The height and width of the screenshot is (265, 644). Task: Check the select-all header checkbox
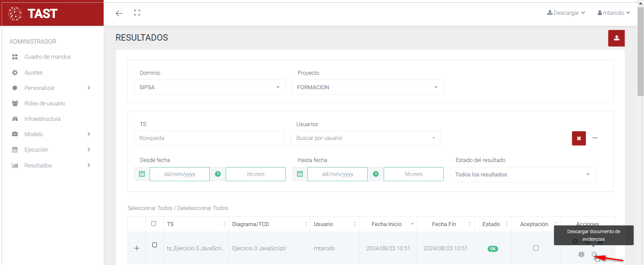pyautogui.click(x=154, y=224)
